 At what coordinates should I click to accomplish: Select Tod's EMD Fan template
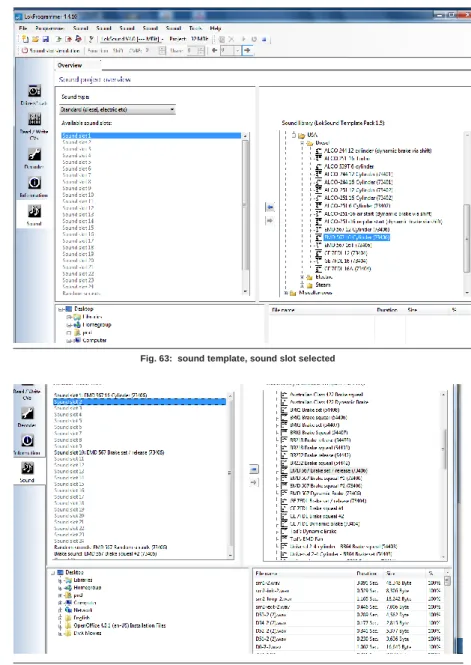click(x=306, y=539)
